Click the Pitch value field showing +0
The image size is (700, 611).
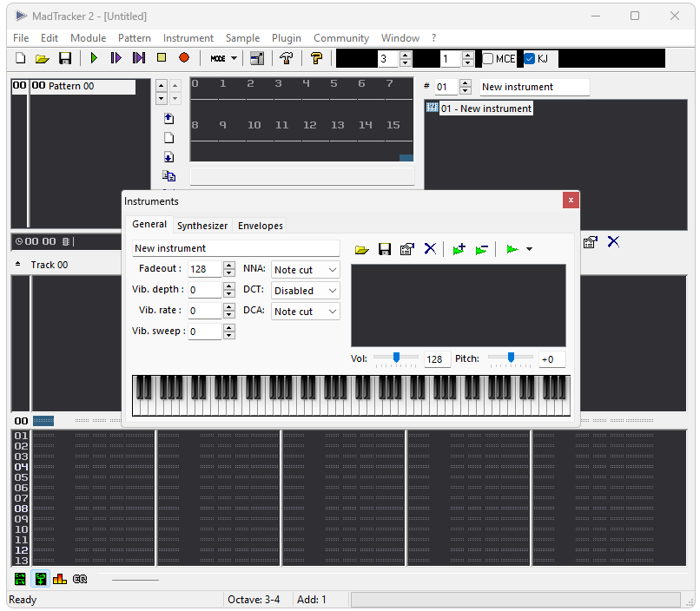(x=551, y=359)
